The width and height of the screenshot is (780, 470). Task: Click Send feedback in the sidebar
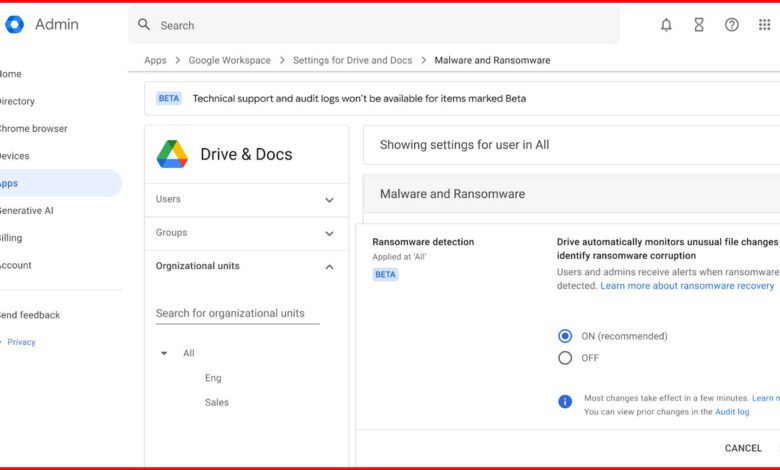[x=30, y=315]
